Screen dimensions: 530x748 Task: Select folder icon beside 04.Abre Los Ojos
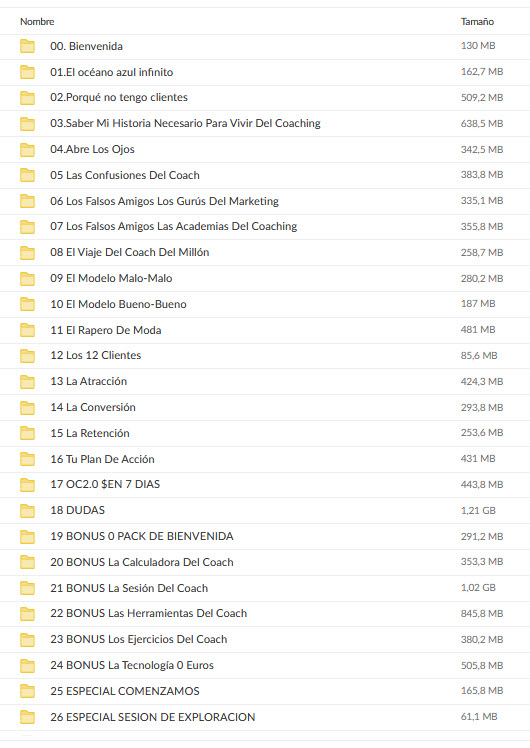[27, 150]
